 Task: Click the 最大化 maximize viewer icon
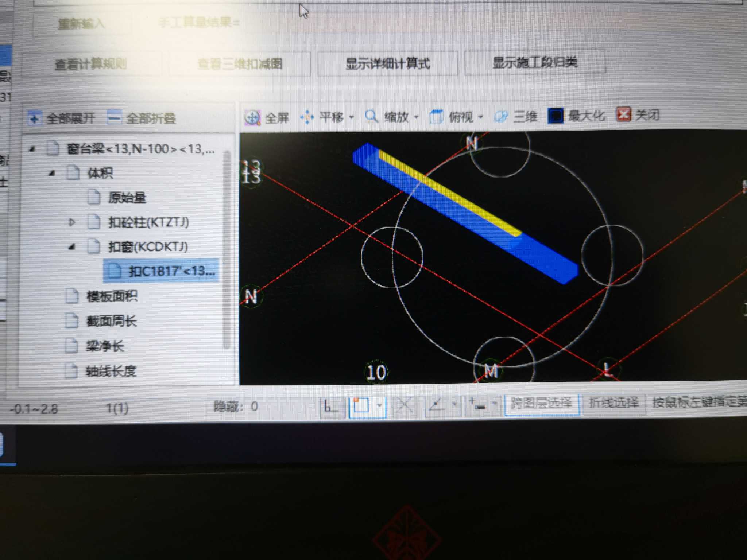tap(555, 116)
